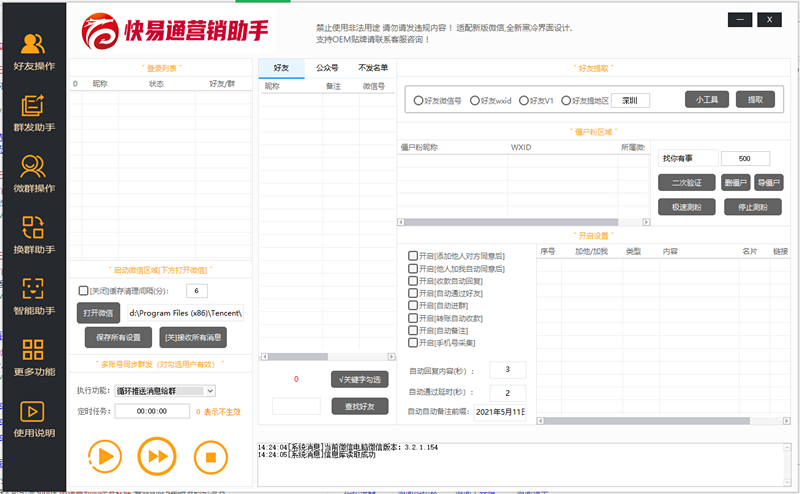This screenshot has height=494, width=800.
Task: Click the friends list horizontal scrollbar
Action: point(328,357)
